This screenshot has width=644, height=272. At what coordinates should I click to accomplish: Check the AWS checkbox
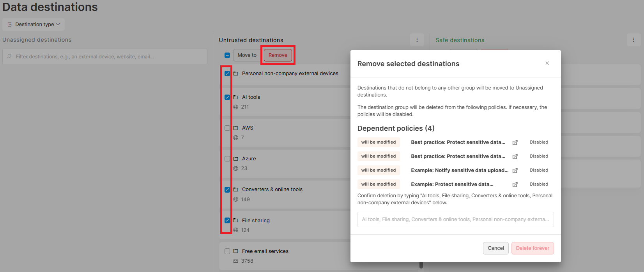(227, 128)
